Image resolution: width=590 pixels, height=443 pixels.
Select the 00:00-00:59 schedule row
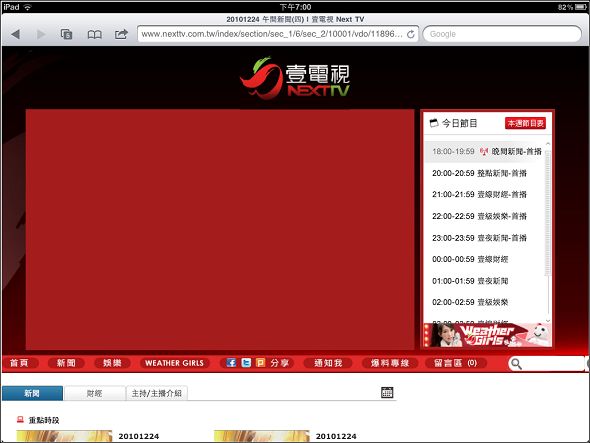click(x=485, y=259)
